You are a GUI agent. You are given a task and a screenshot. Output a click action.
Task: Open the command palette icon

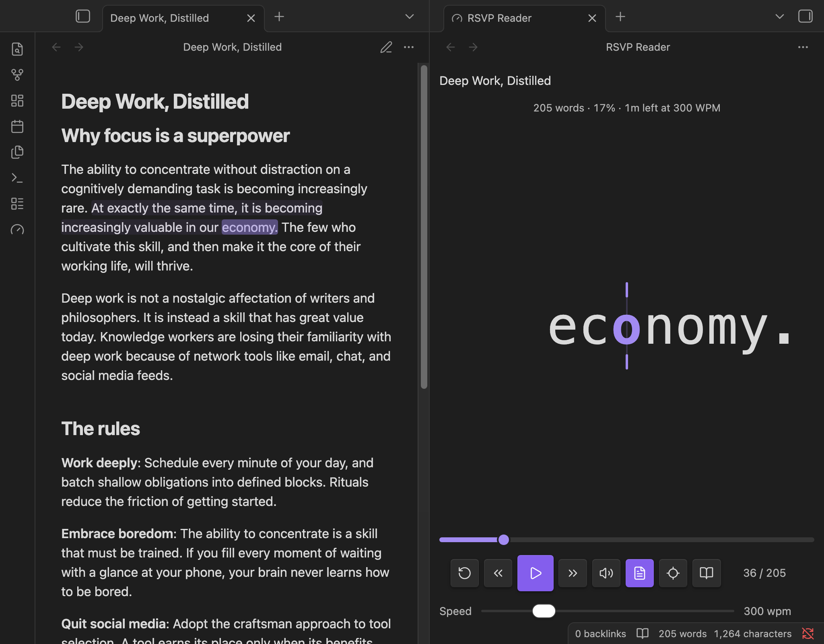(x=17, y=178)
